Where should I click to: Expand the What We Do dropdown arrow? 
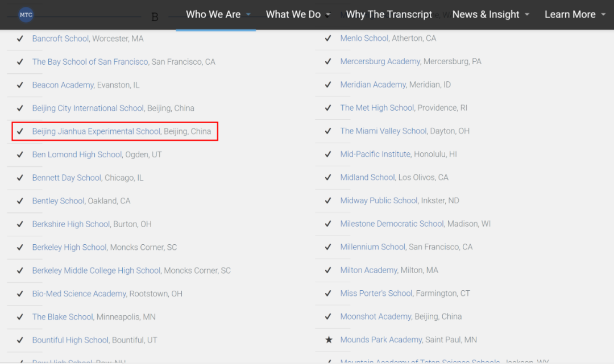(x=328, y=15)
